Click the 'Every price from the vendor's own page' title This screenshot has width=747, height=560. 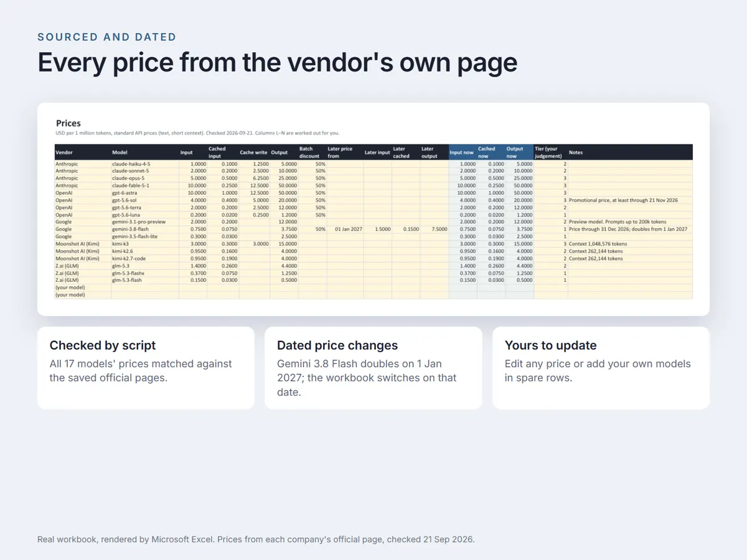coord(278,63)
